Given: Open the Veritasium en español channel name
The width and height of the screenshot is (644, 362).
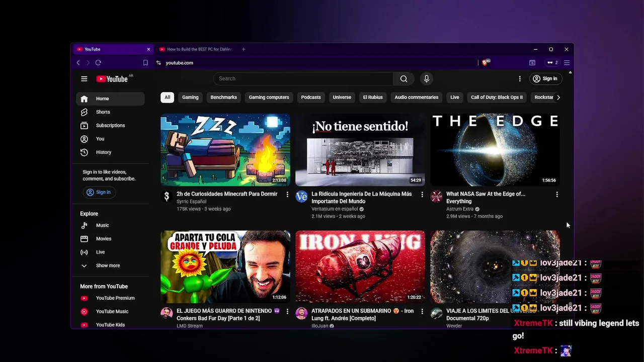Looking at the screenshot, I should click(x=335, y=209).
